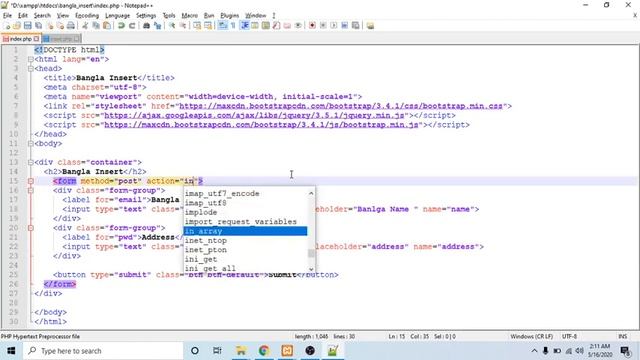Toggle word wrap in the toolbar
Screen dimensions: 640x360
[222, 26]
